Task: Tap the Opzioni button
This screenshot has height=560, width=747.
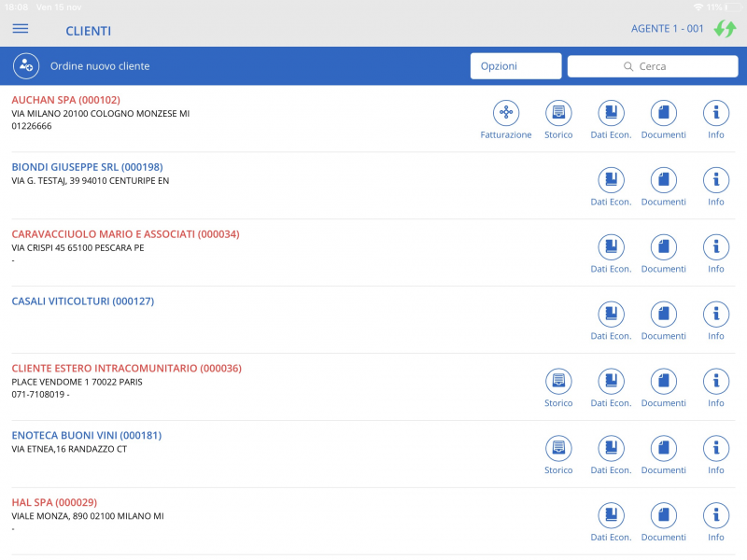Action: click(x=515, y=65)
